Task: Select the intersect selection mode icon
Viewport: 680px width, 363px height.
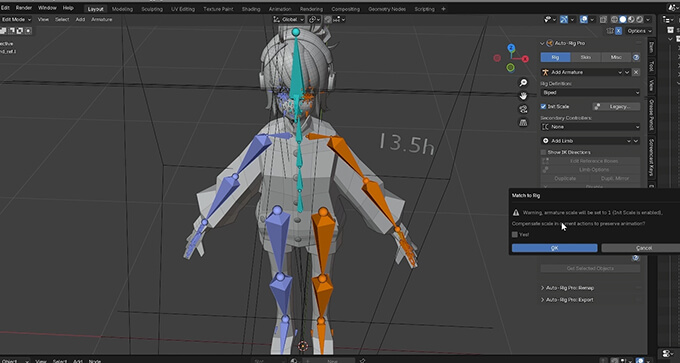Action: (x=28, y=31)
